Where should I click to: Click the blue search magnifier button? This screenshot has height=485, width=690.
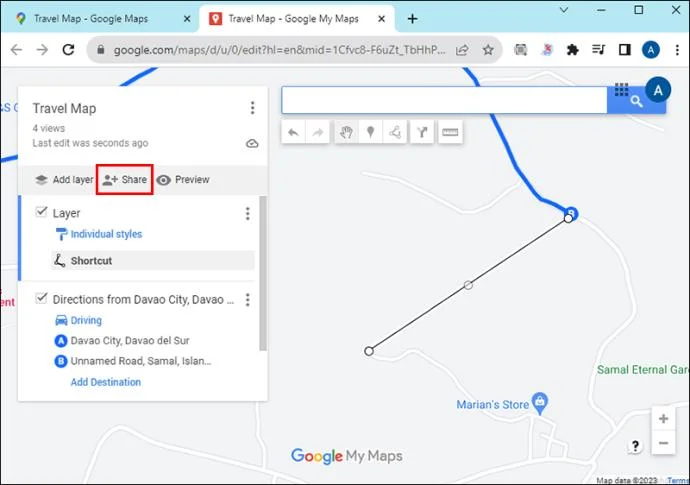click(x=636, y=102)
